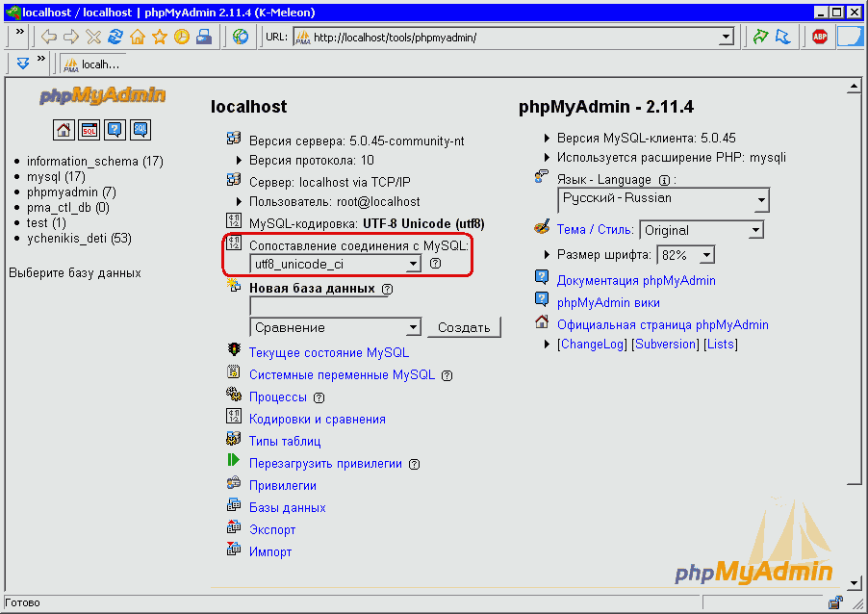Go to the browser home page icon
The image size is (868, 614).
click(138, 38)
